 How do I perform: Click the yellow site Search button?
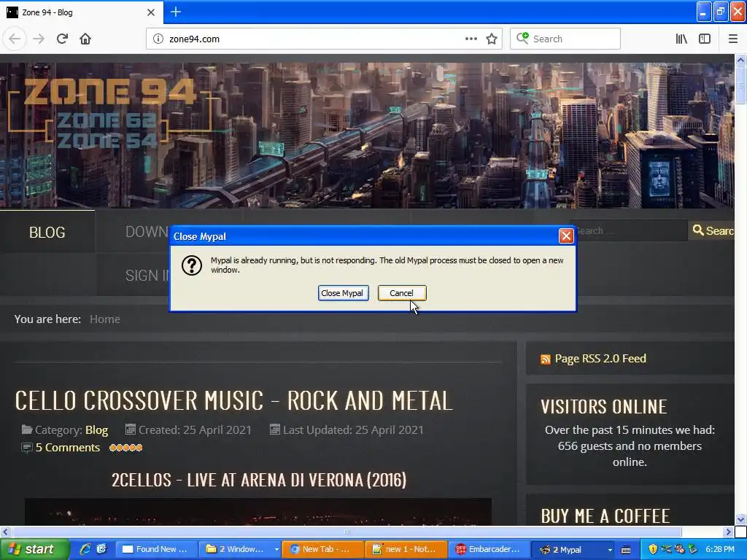pyautogui.click(x=712, y=231)
